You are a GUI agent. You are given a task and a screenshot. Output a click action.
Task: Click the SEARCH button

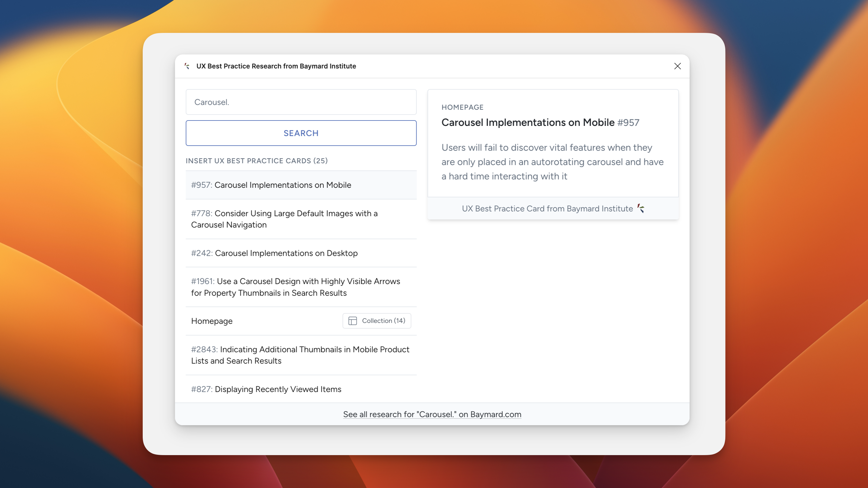click(301, 133)
